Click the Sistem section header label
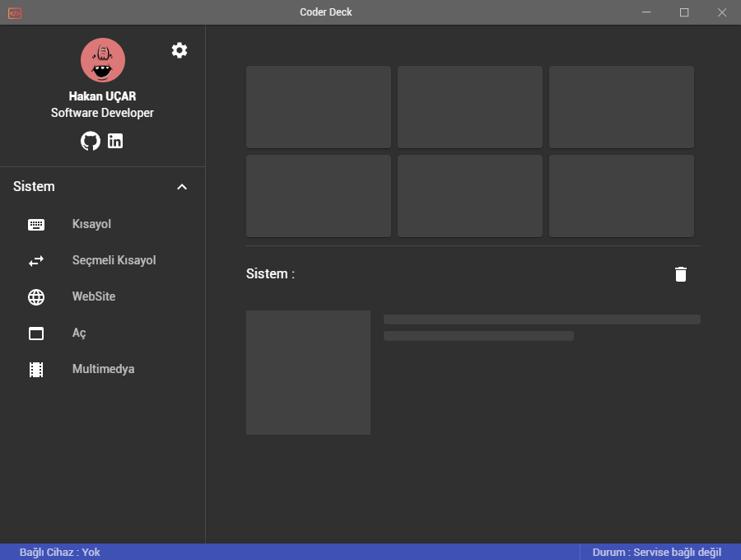The width and height of the screenshot is (741, 560). 34,187
